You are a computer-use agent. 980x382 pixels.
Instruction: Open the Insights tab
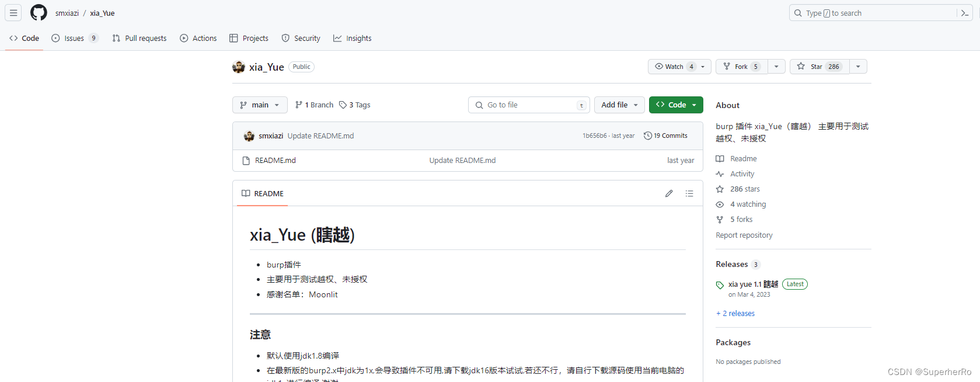click(x=353, y=38)
